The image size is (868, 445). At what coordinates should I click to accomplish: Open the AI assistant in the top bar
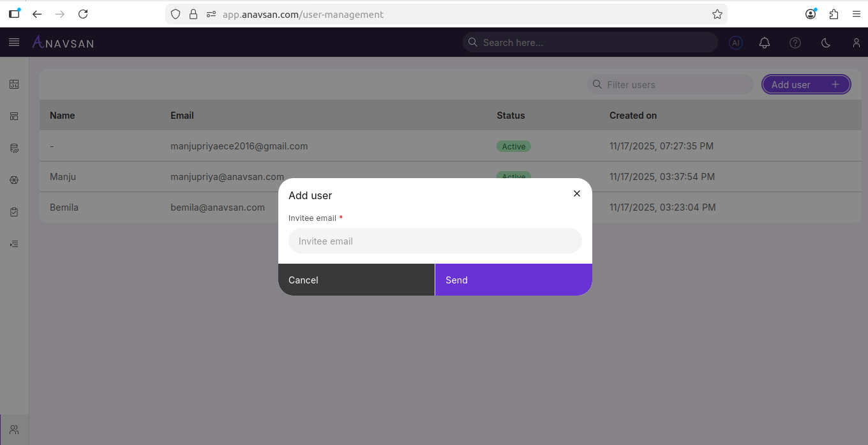(735, 43)
